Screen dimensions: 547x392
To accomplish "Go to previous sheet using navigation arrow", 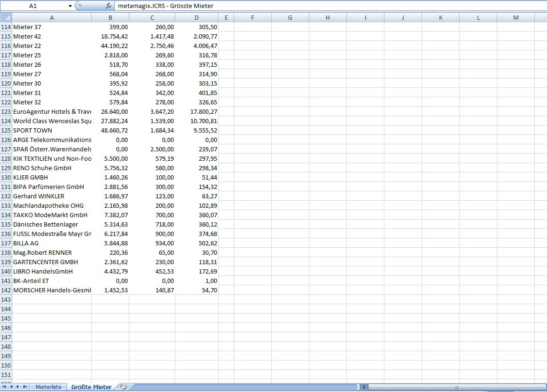I will 11,387.
